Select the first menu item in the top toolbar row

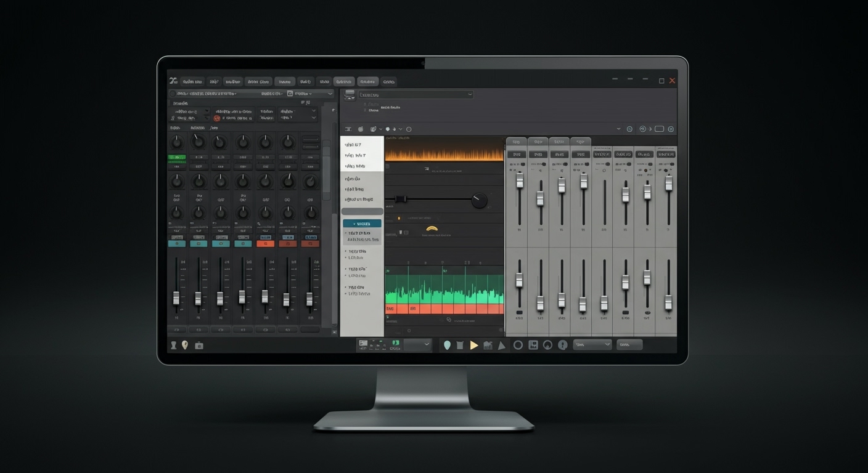click(193, 81)
